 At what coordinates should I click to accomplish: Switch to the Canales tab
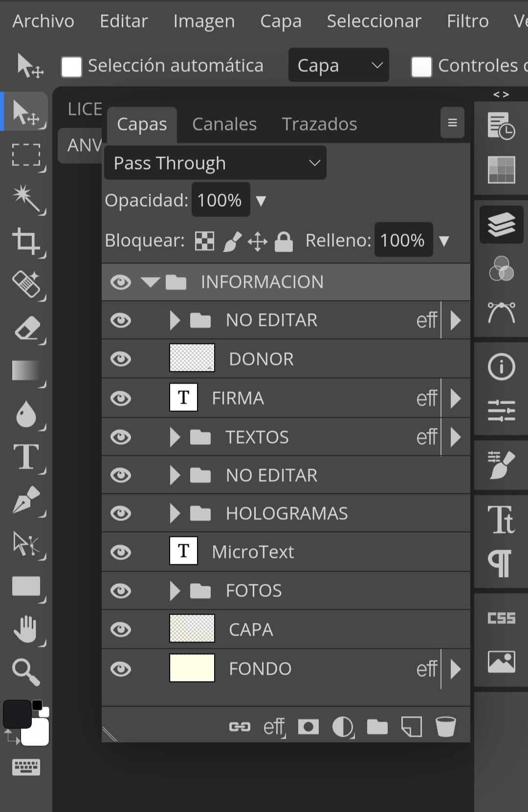click(x=224, y=124)
